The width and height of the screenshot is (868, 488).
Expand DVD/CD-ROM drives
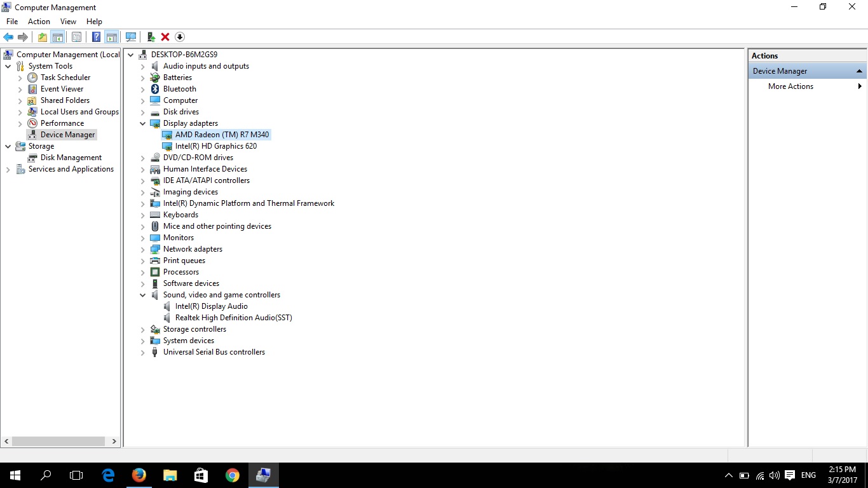[x=143, y=158]
